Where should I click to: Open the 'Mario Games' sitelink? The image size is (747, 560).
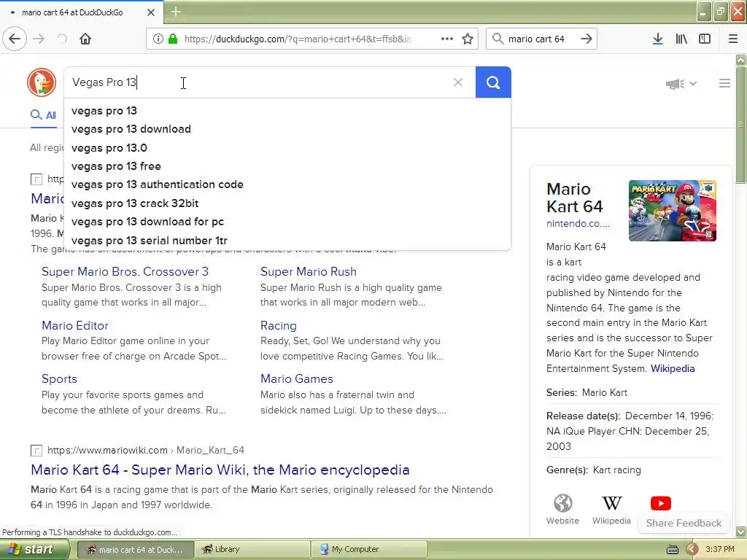coord(296,378)
